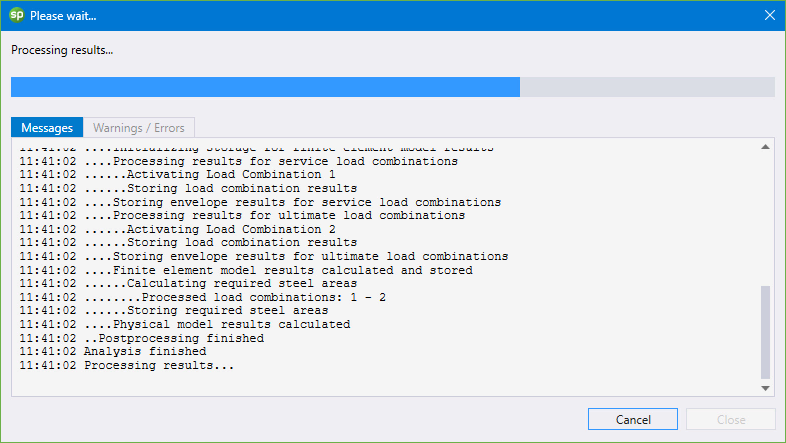Close the Please wait dialog with X

(770, 16)
